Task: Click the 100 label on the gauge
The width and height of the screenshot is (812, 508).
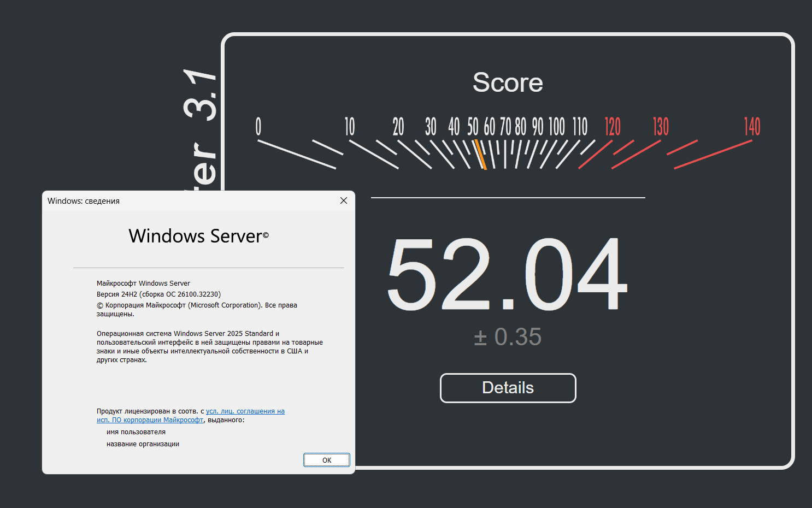Action: point(557,127)
